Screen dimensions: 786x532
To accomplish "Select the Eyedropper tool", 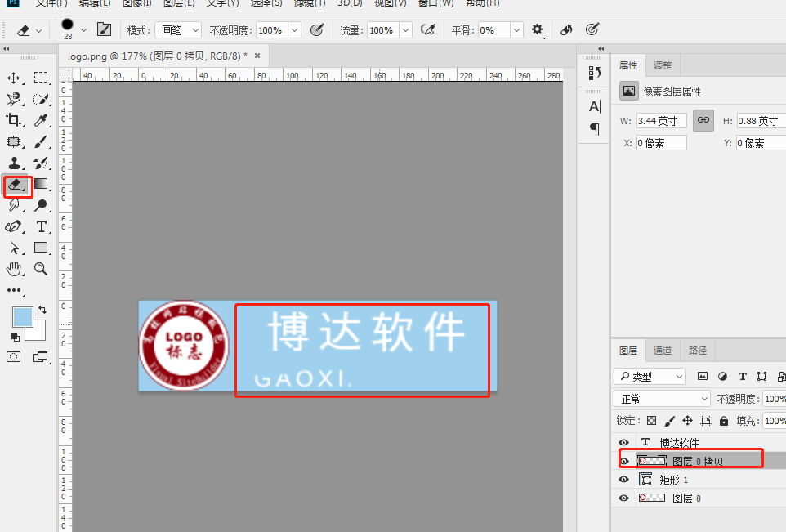I will 41,120.
